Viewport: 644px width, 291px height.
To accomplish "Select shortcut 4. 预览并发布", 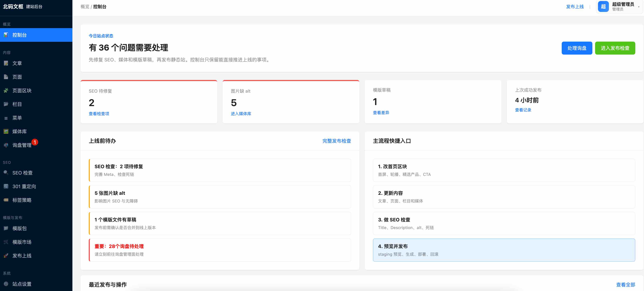I will pos(504,250).
